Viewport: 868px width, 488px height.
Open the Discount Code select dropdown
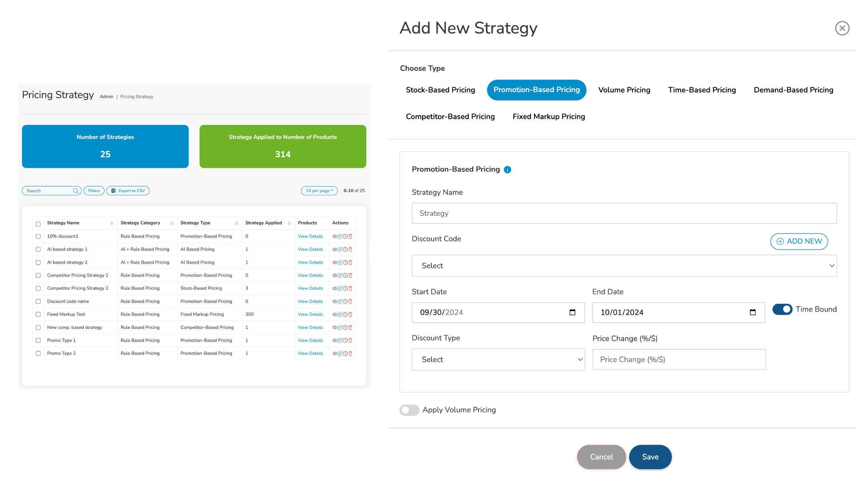[624, 266]
